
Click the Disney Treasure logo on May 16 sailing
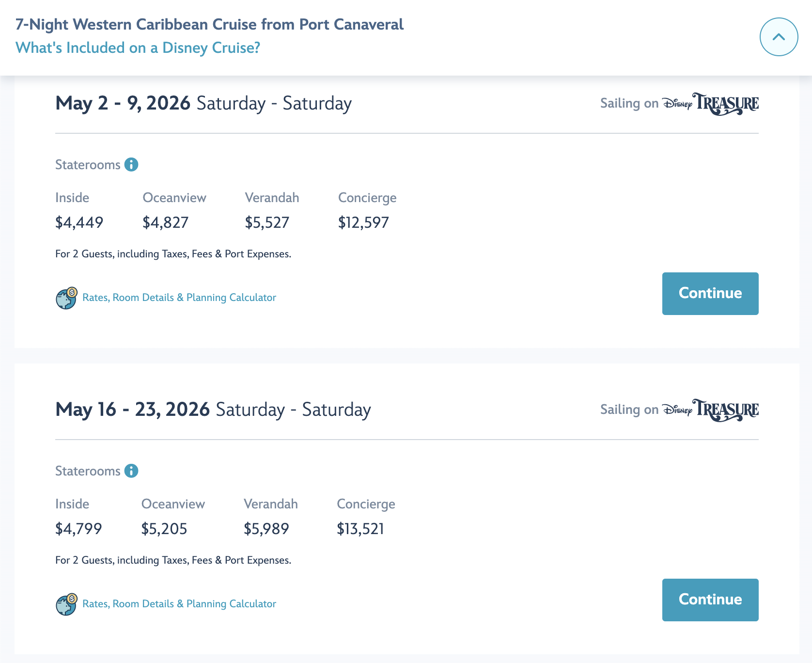pyautogui.click(x=710, y=410)
